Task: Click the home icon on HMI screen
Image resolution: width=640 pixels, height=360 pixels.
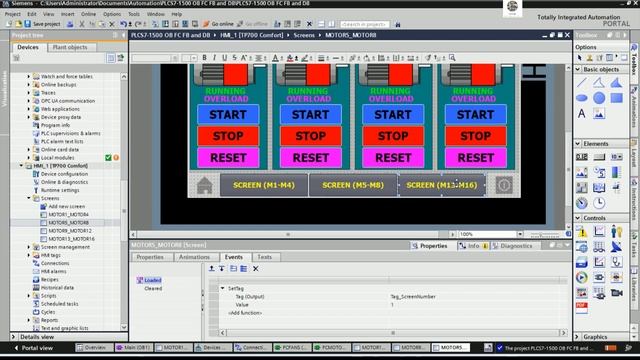Action: click(x=204, y=185)
